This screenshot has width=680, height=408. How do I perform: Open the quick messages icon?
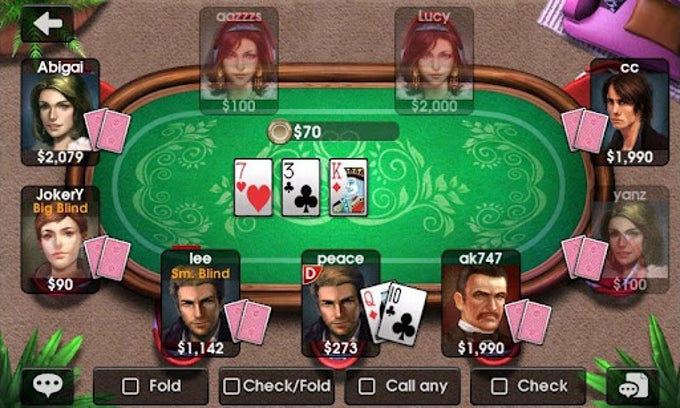pos(633,385)
